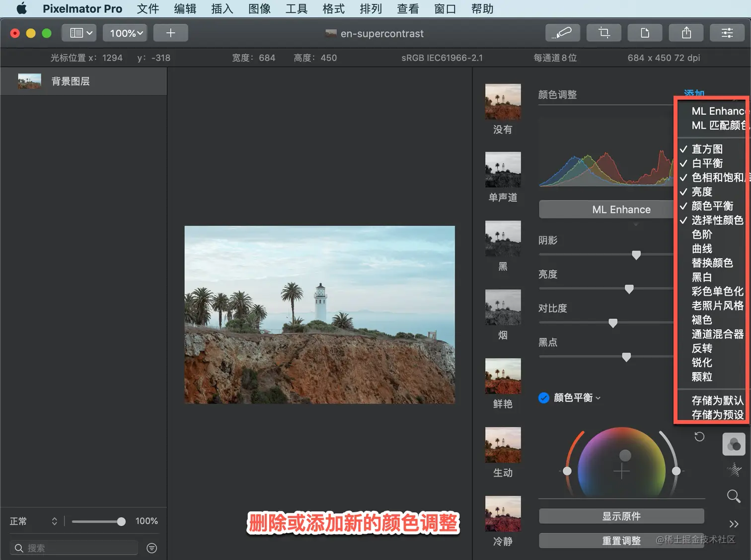This screenshot has width=751, height=560.
Task: Click 重置调整 button
Action: (621, 541)
